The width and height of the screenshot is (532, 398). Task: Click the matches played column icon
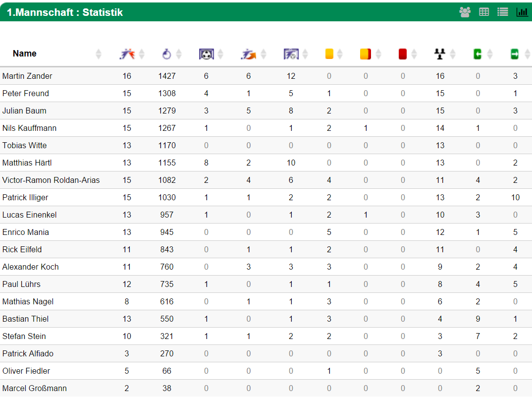(127, 54)
